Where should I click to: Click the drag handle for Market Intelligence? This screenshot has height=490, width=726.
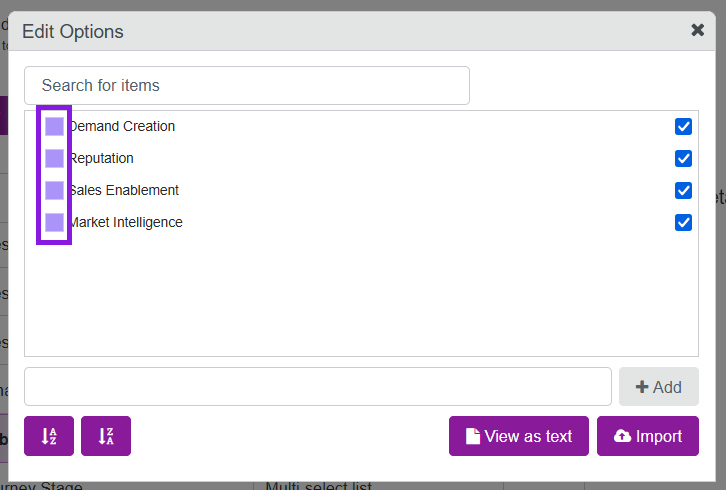coord(54,222)
